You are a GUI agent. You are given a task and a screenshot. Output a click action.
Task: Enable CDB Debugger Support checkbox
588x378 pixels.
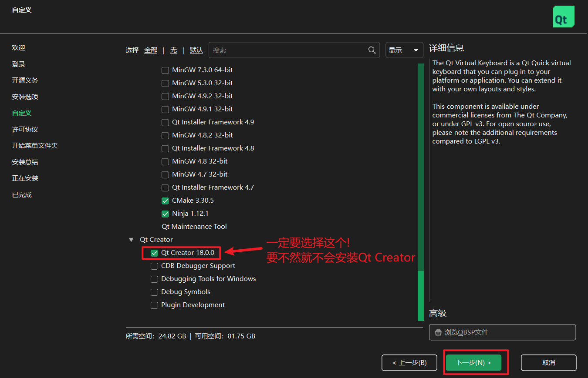coord(154,266)
